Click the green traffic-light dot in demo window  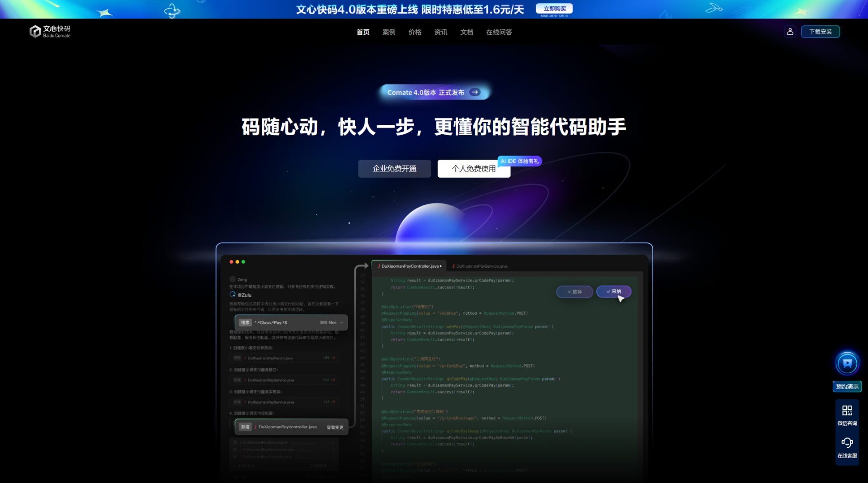tap(244, 261)
